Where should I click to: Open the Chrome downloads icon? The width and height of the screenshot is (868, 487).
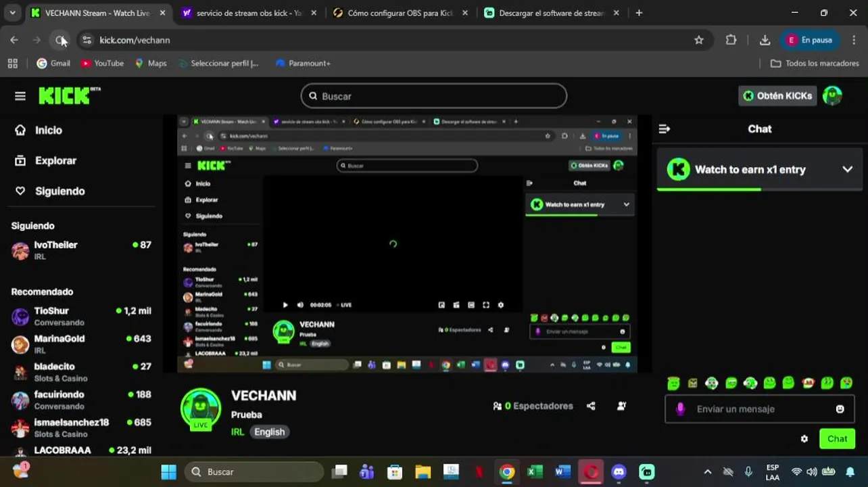[765, 40]
